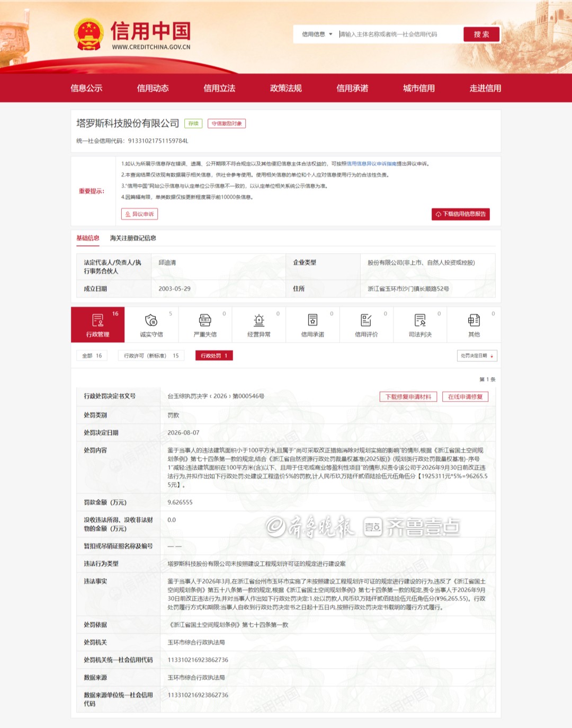Viewport: 572px width, 728px height.
Task: Open the 处罚决定日期 sort dropdown
Action: [477, 356]
